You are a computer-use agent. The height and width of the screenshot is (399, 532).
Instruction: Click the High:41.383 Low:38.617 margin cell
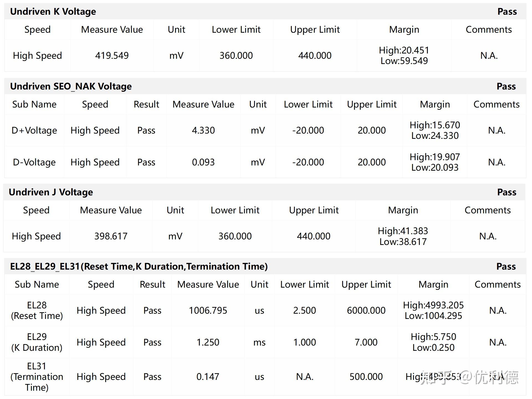[403, 236]
